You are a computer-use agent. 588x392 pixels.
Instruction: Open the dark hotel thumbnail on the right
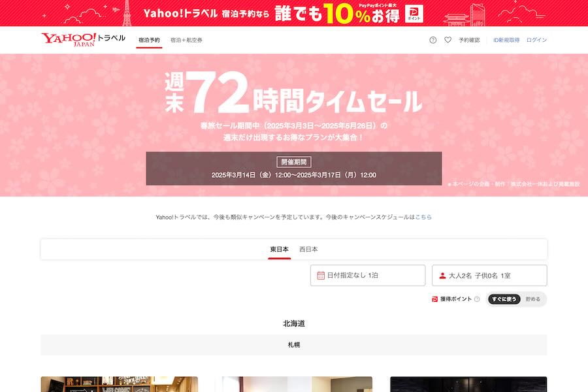coord(468,384)
